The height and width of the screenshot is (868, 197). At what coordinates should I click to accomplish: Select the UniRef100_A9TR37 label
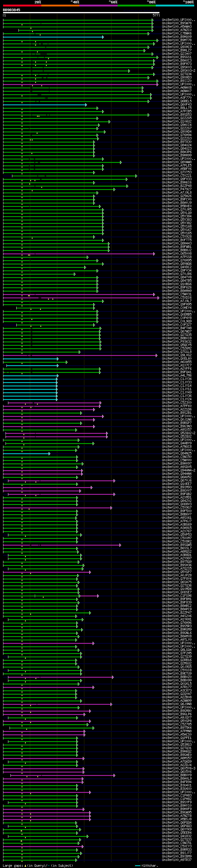tap(177, 860)
